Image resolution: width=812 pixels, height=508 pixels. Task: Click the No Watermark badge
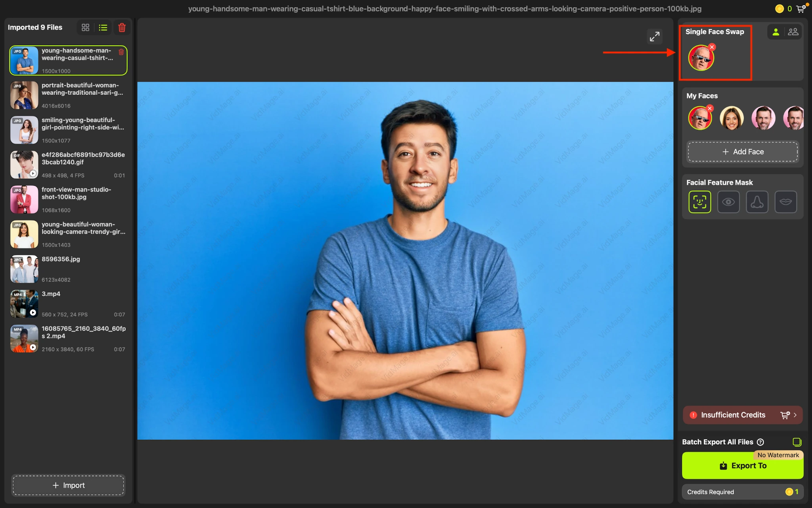tap(778, 455)
